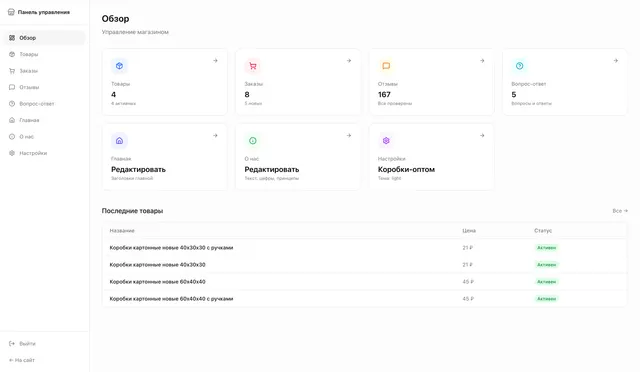The height and width of the screenshot is (372, 640).
Task: Click Коробки-оптом on the Настройки card
Action: tap(406, 169)
